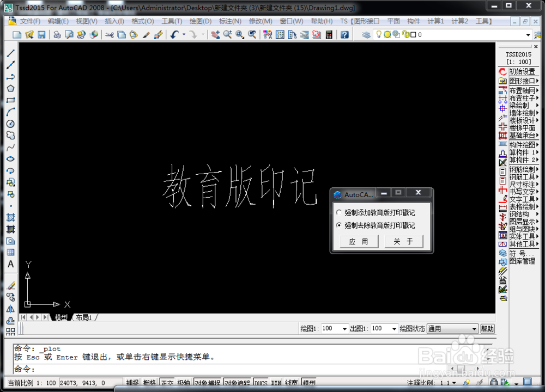Screen dimensions: 545x392
Task: Open the 绘图(D) menu
Action: [x=201, y=21]
